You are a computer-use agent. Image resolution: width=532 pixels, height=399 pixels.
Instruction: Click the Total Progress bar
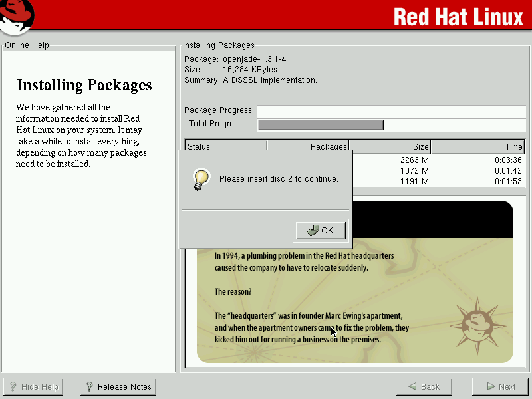pos(392,125)
